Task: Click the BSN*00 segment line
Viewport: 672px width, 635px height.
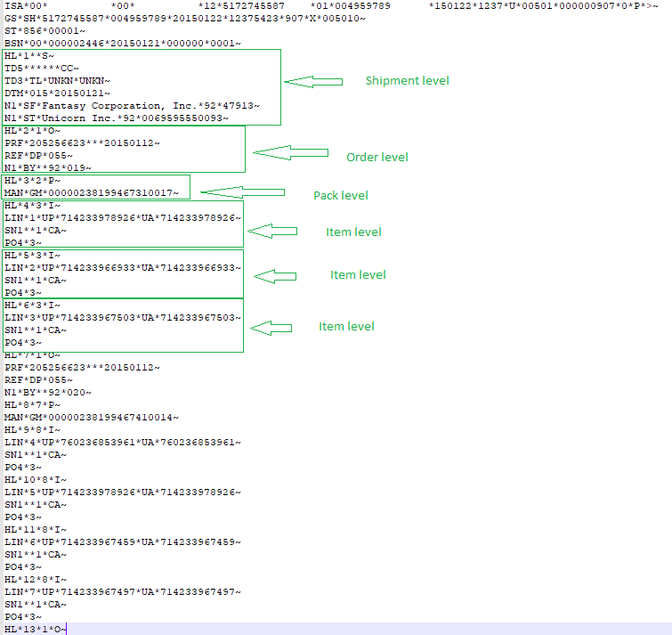Action: tap(122, 44)
